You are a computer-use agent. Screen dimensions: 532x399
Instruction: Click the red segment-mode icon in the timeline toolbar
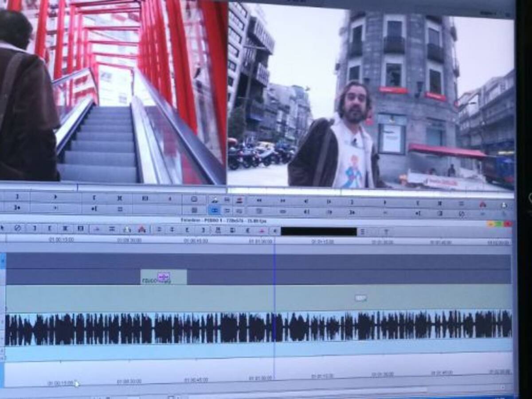[x=142, y=229]
